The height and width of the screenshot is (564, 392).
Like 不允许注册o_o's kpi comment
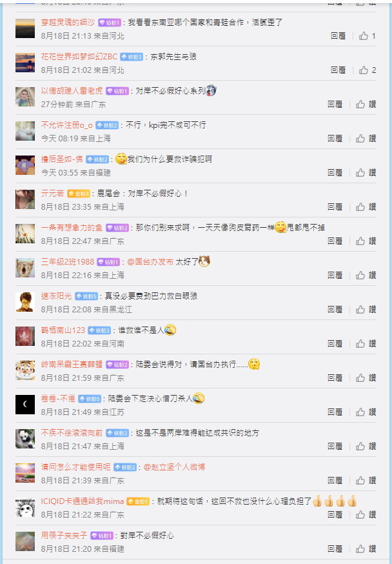366,139
